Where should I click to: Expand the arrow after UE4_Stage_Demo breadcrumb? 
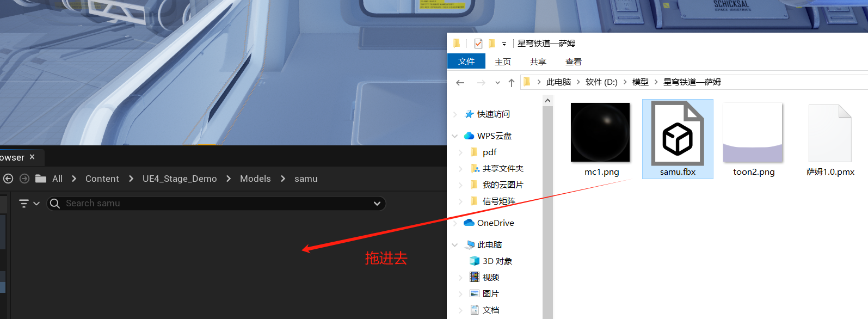point(228,179)
